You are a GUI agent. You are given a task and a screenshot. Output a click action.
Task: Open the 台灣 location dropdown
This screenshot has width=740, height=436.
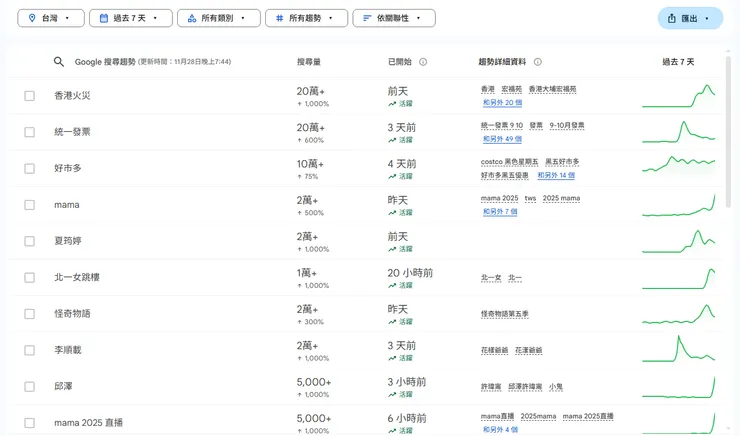pos(51,18)
